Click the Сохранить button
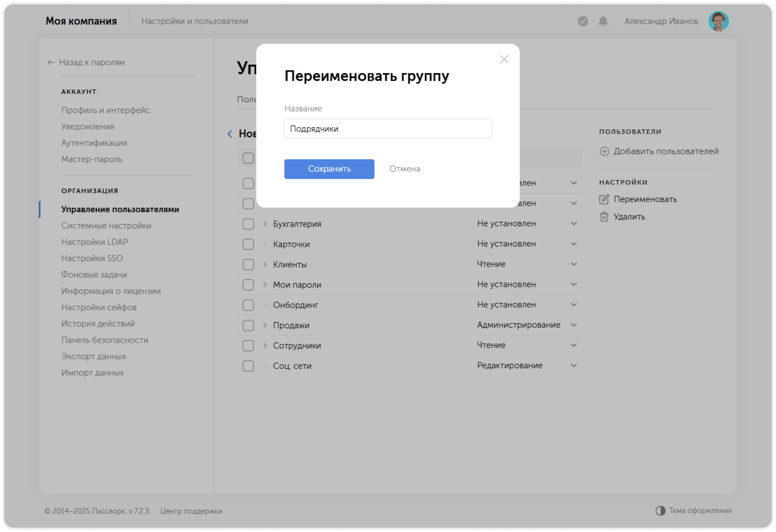Image resolution: width=776 pixels, height=532 pixels. 329,169
